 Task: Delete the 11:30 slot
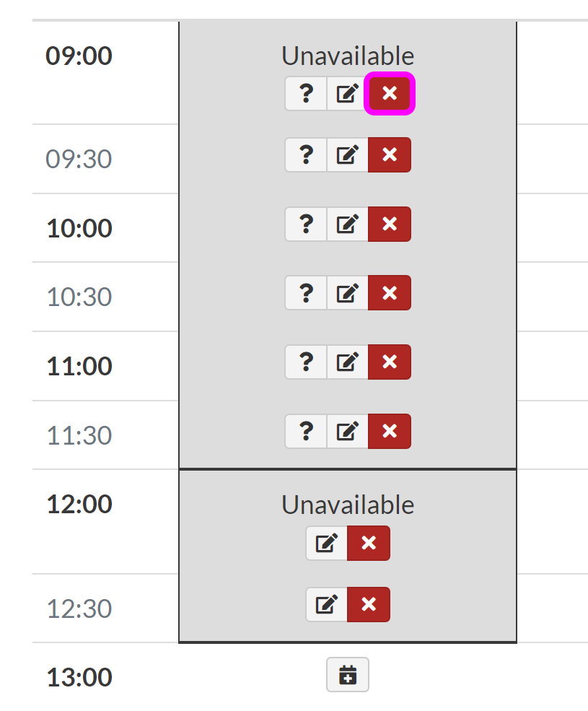click(x=390, y=431)
